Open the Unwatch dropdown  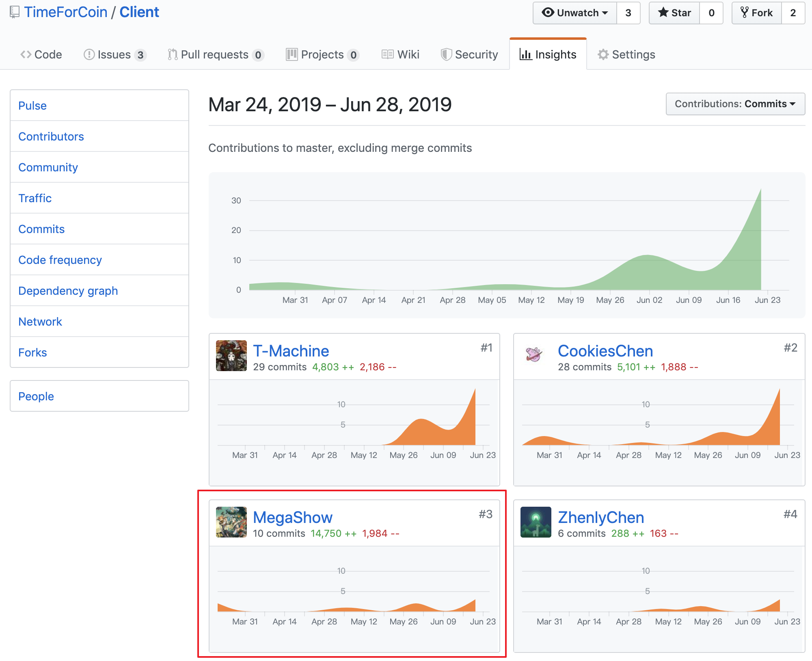click(x=575, y=13)
